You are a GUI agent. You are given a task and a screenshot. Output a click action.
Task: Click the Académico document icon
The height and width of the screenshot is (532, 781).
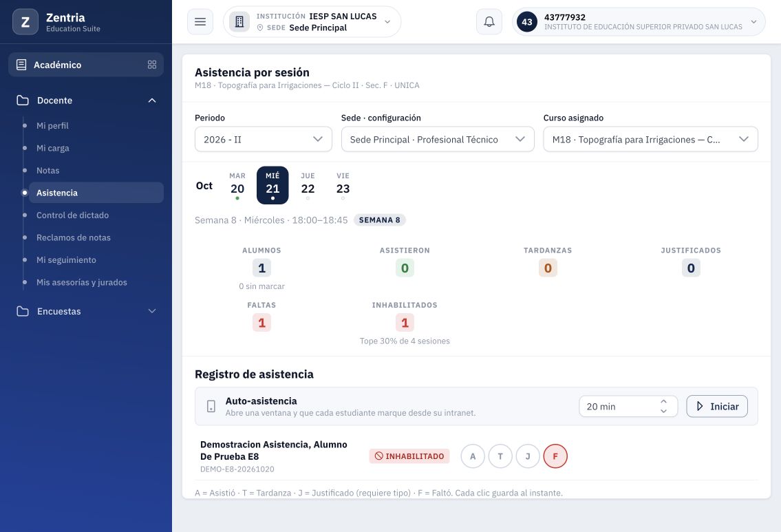point(21,65)
